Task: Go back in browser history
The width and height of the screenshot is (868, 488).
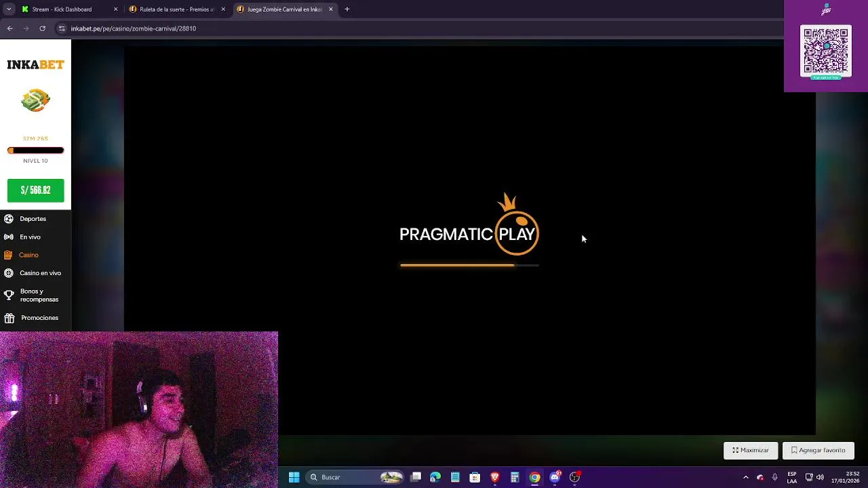Action: tap(9, 28)
